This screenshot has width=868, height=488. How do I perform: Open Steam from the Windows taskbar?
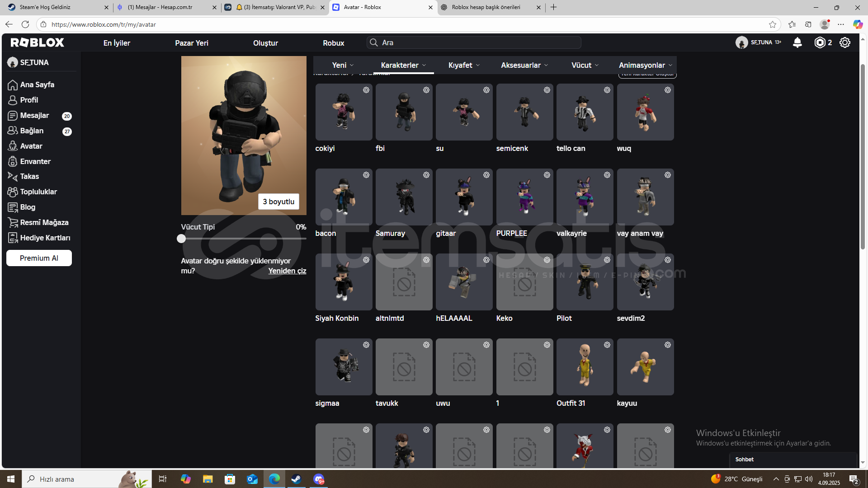[x=297, y=479]
